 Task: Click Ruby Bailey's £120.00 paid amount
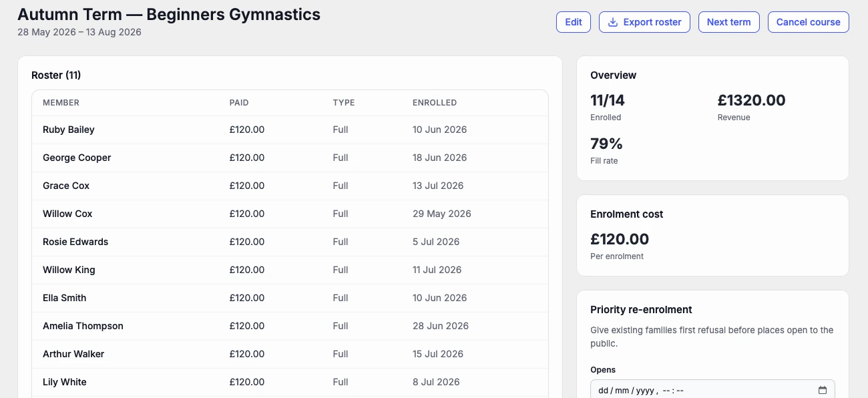247,130
